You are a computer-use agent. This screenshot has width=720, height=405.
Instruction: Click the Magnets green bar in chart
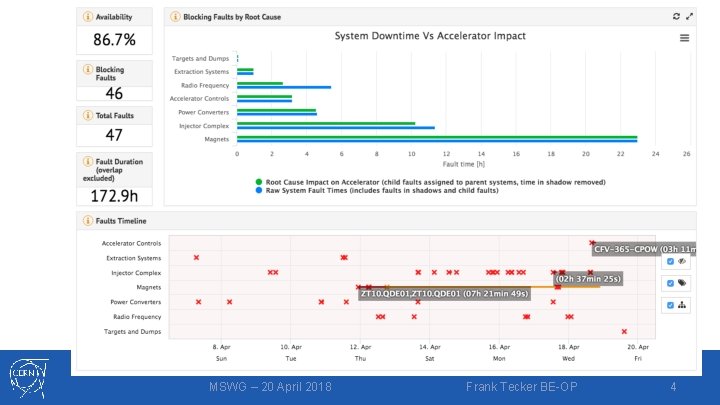click(x=437, y=137)
